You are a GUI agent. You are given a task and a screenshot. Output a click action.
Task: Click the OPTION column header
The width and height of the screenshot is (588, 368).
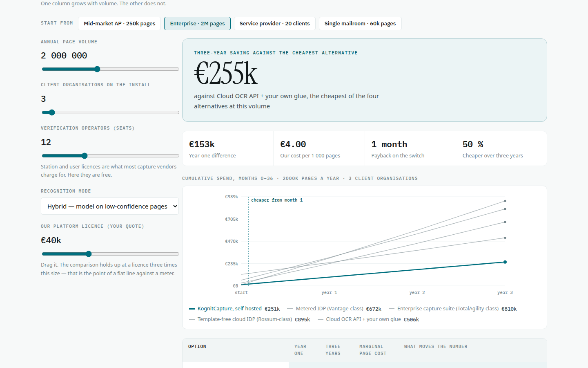[x=197, y=347]
